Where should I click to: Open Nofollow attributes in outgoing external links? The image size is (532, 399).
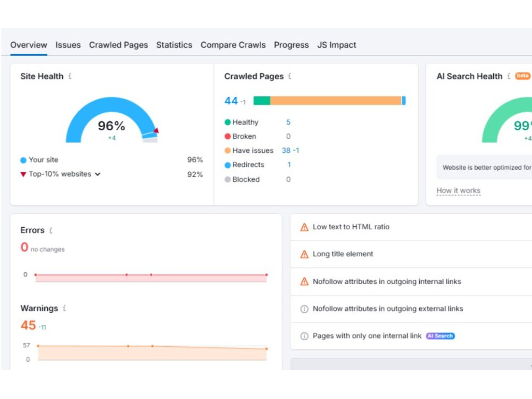pos(388,309)
